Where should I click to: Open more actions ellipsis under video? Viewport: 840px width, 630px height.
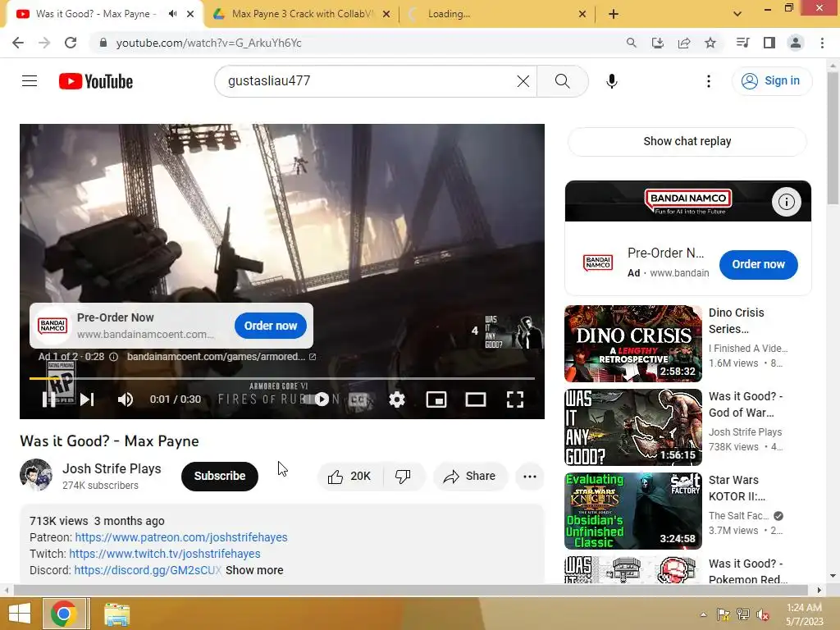(529, 477)
